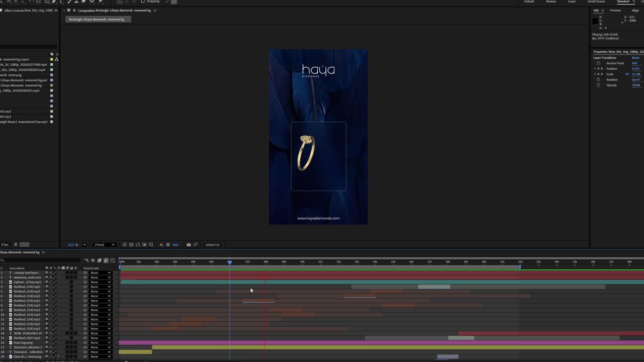Viewport: 644px width, 362px height.
Task: Take a snapshot with the camera icon
Action: (189, 245)
